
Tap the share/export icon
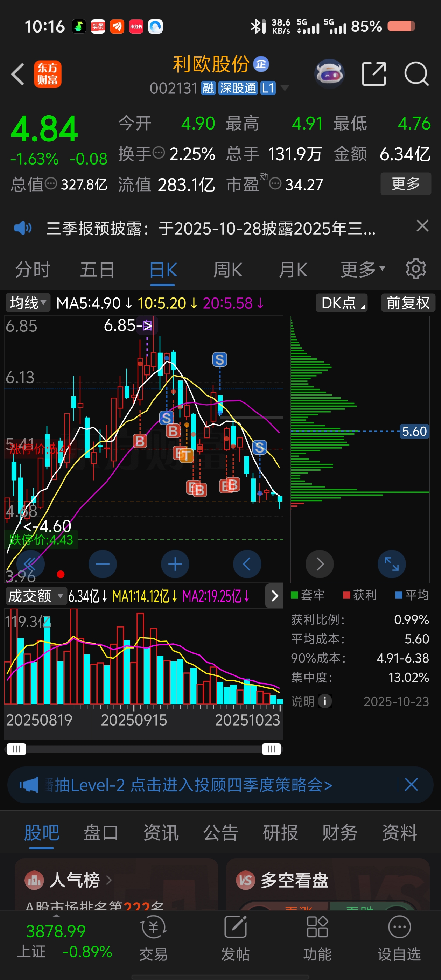click(374, 74)
